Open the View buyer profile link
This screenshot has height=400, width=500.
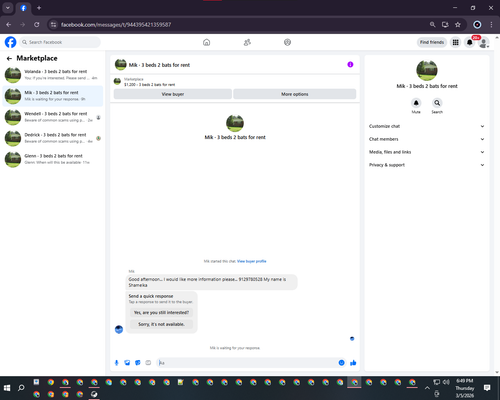click(252, 261)
